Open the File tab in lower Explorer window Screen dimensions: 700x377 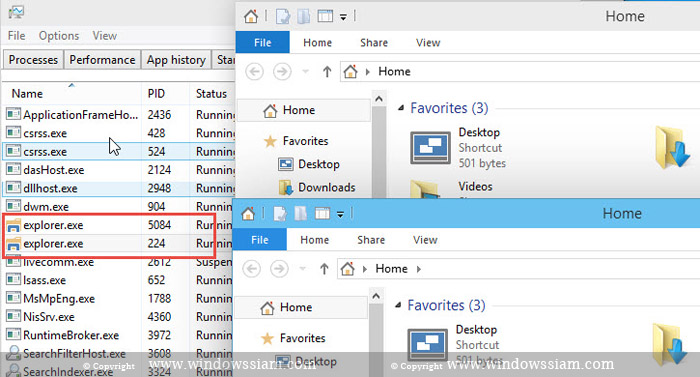point(260,240)
